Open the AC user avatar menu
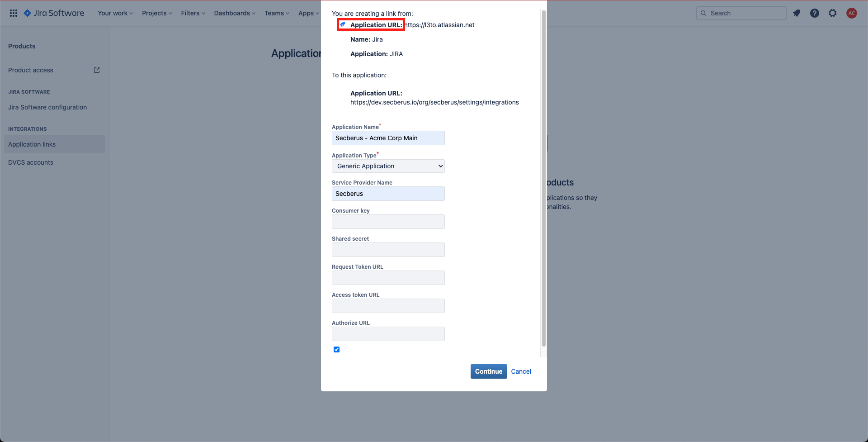 pyautogui.click(x=852, y=13)
